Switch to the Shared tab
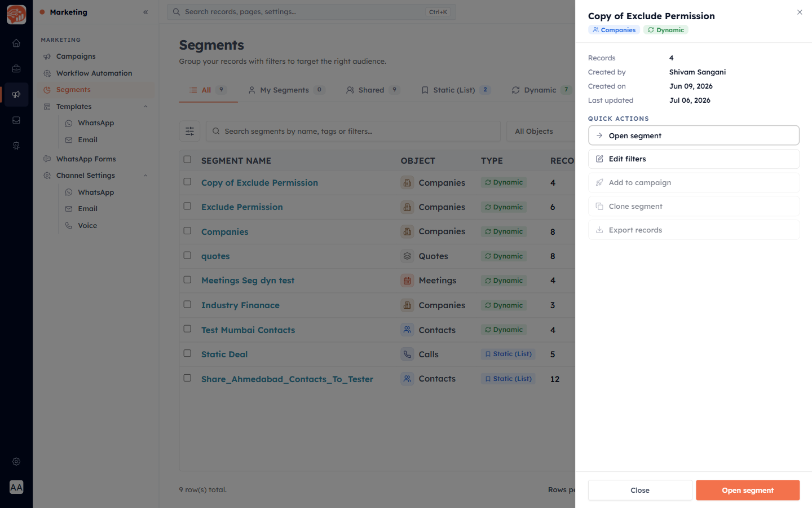 372,90
